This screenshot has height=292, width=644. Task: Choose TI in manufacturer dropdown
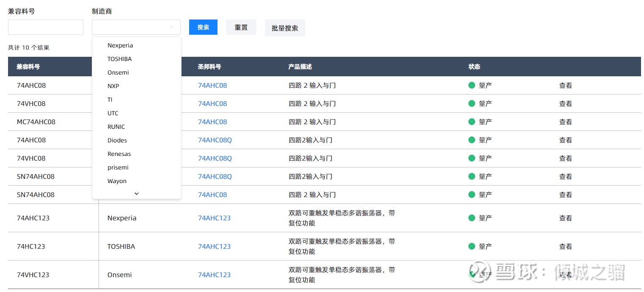[110, 100]
